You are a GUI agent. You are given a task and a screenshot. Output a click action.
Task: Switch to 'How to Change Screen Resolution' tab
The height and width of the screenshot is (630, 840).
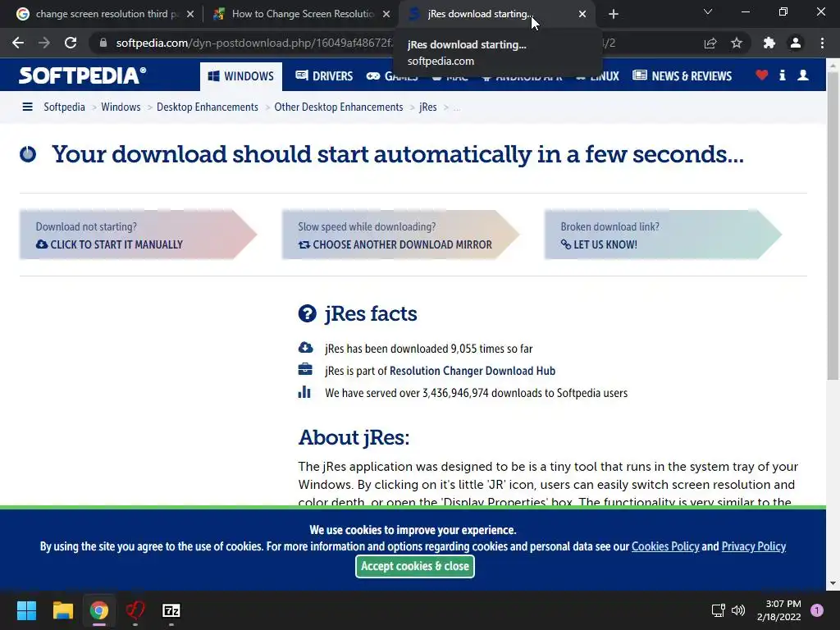coord(302,14)
